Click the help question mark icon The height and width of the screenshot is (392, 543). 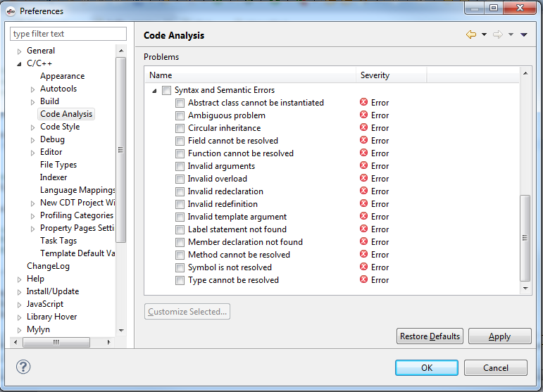[x=23, y=367]
